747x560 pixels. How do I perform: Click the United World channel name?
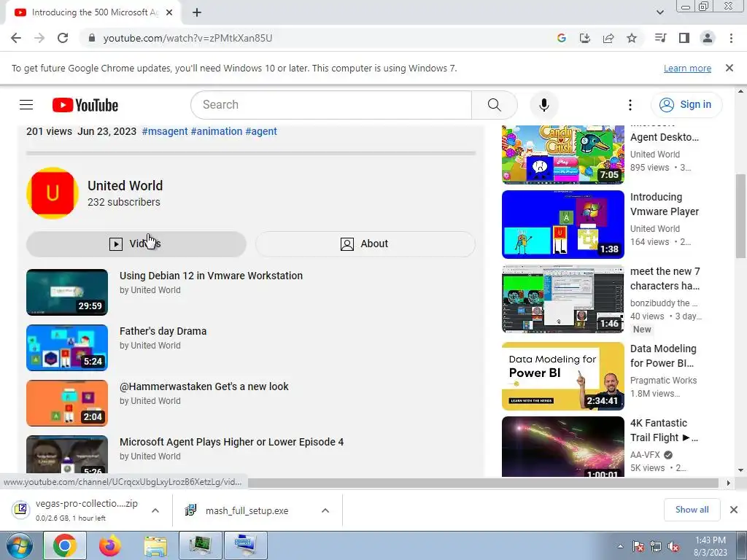pos(125,186)
